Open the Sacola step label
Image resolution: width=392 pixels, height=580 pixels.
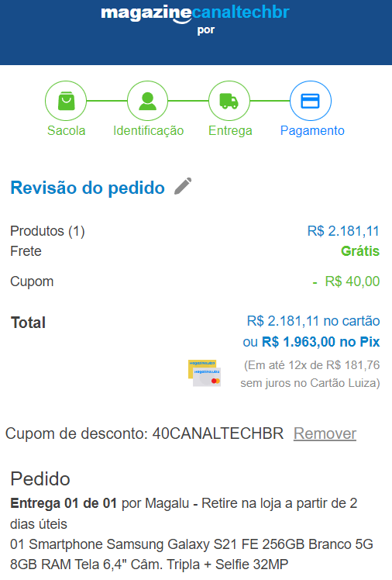coord(66,130)
